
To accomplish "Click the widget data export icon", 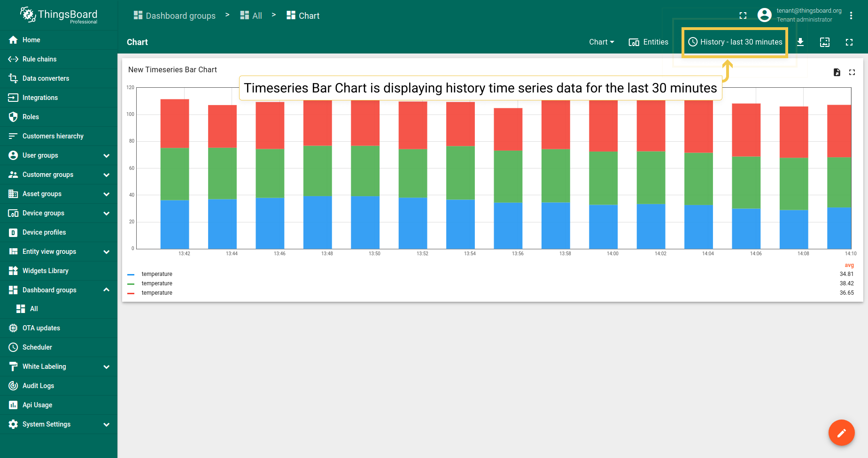I will point(837,72).
